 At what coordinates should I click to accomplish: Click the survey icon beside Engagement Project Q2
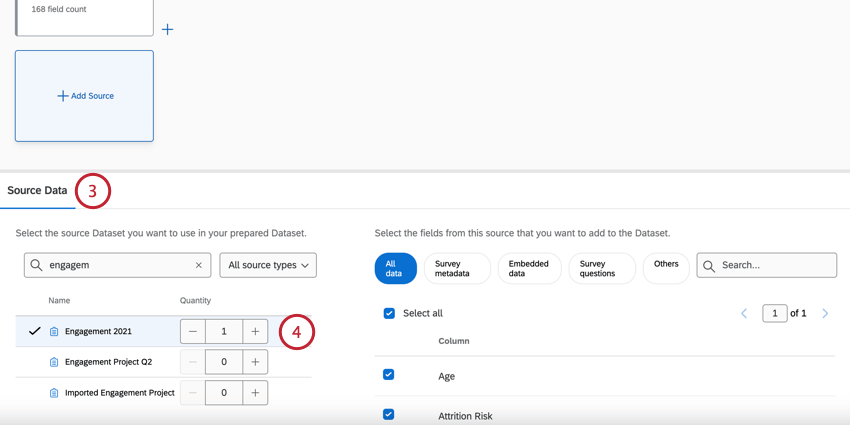pyautogui.click(x=54, y=362)
